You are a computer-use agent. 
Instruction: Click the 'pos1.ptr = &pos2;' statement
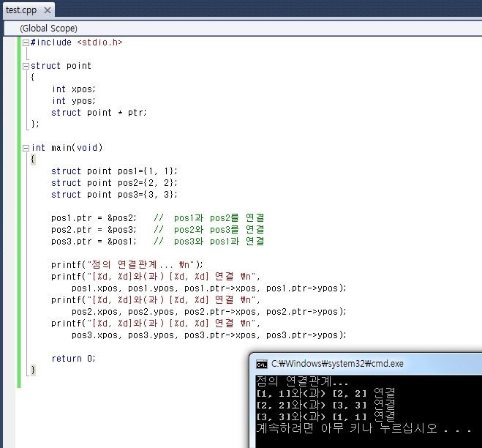pyautogui.click(x=94, y=218)
